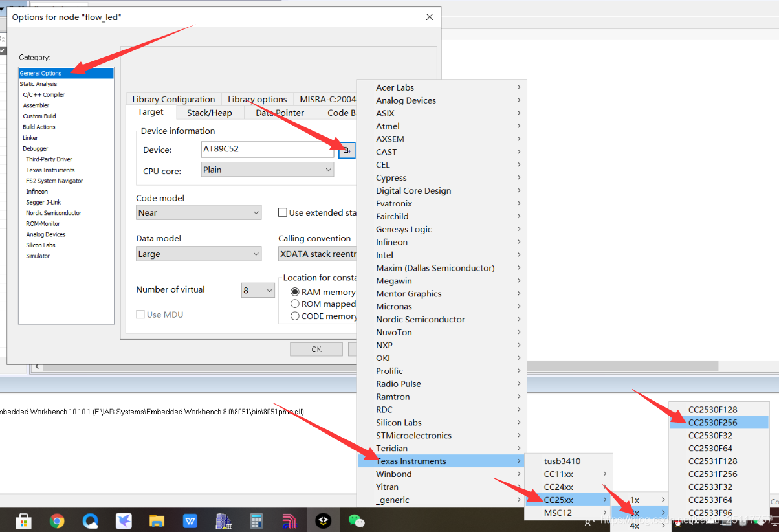779x532 pixels.
Task: Open the Code model Near dropdown
Action: click(x=199, y=212)
